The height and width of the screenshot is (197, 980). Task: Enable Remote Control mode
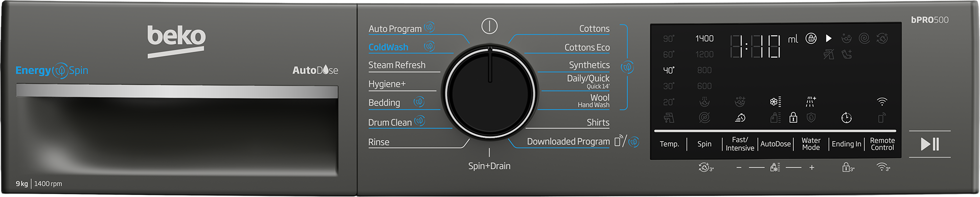pyautogui.click(x=882, y=144)
